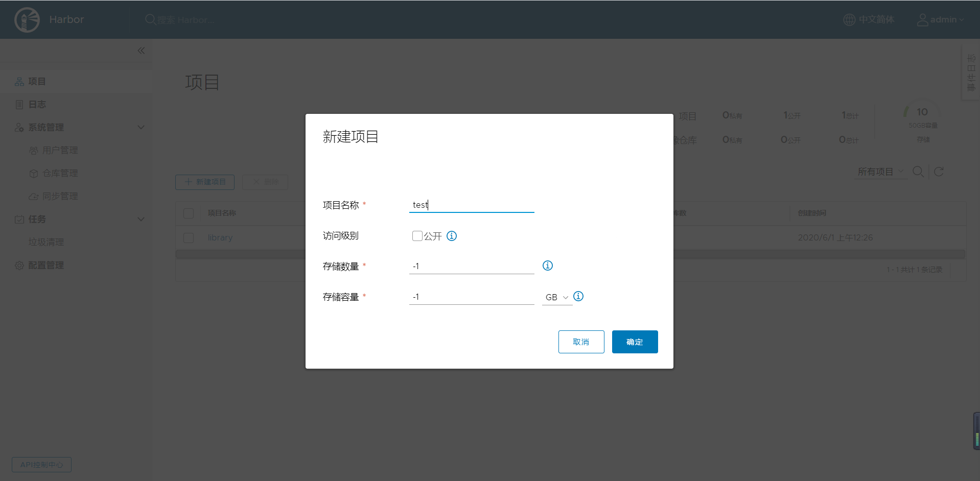Image resolution: width=980 pixels, height=481 pixels.
Task: Click the search magnifier icon in header
Action: tap(150, 20)
